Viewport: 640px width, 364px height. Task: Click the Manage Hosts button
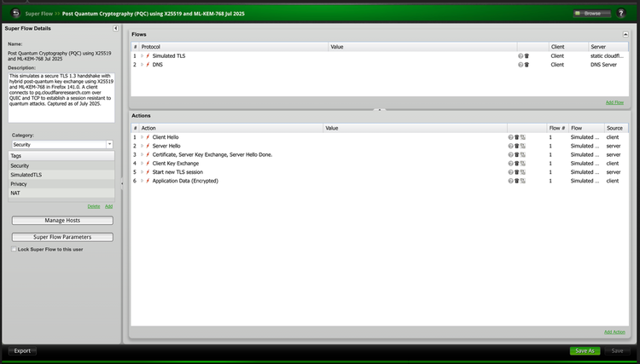(61, 221)
